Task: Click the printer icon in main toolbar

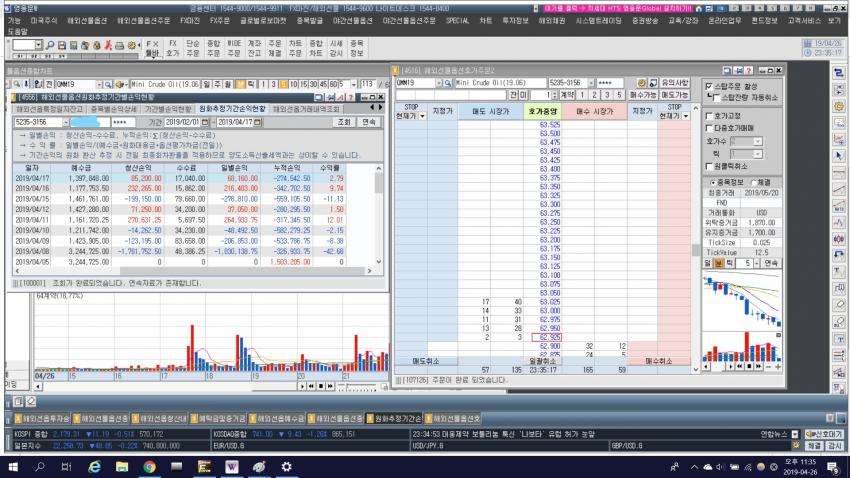Action: (119, 46)
